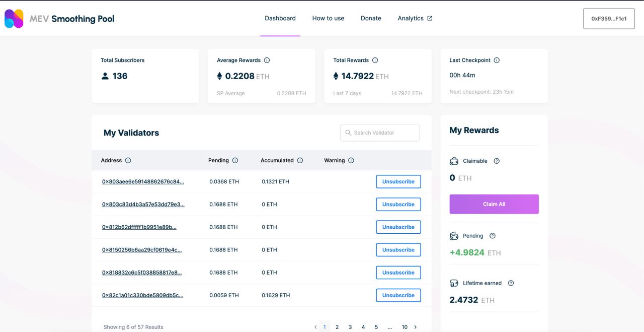The width and height of the screenshot is (644, 332).
Task: Click the Search Validator input field
Action: pyautogui.click(x=380, y=133)
